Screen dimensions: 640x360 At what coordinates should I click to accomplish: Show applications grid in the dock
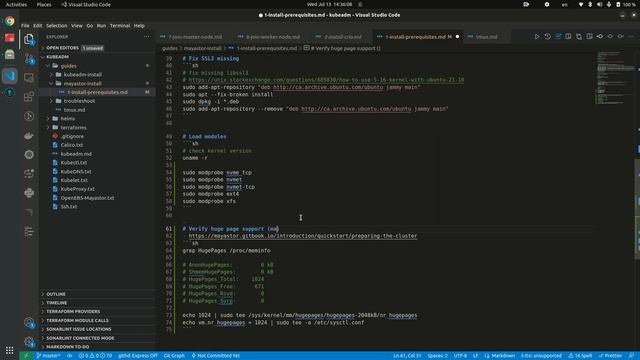pos(9,350)
